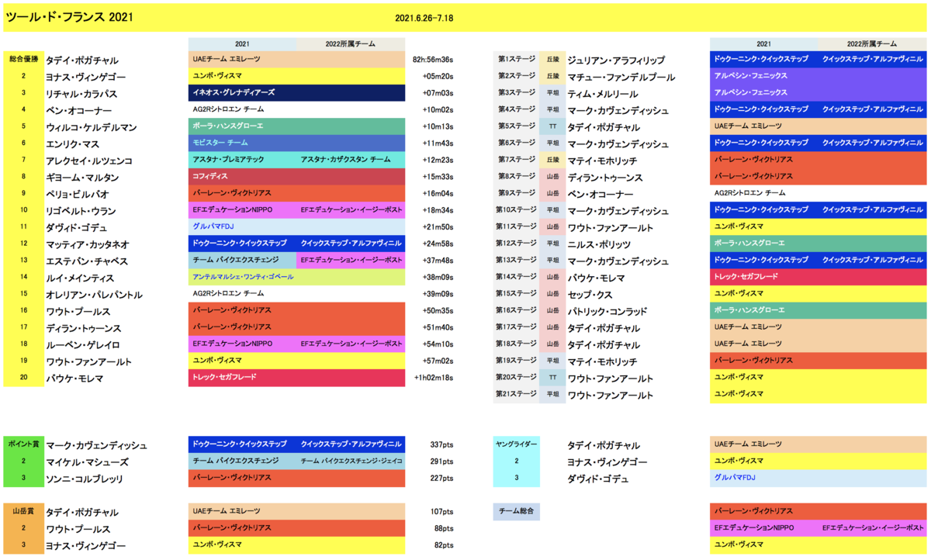This screenshot has width=931, height=560.
Task: Select the 227pts value
Action: point(441,479)
